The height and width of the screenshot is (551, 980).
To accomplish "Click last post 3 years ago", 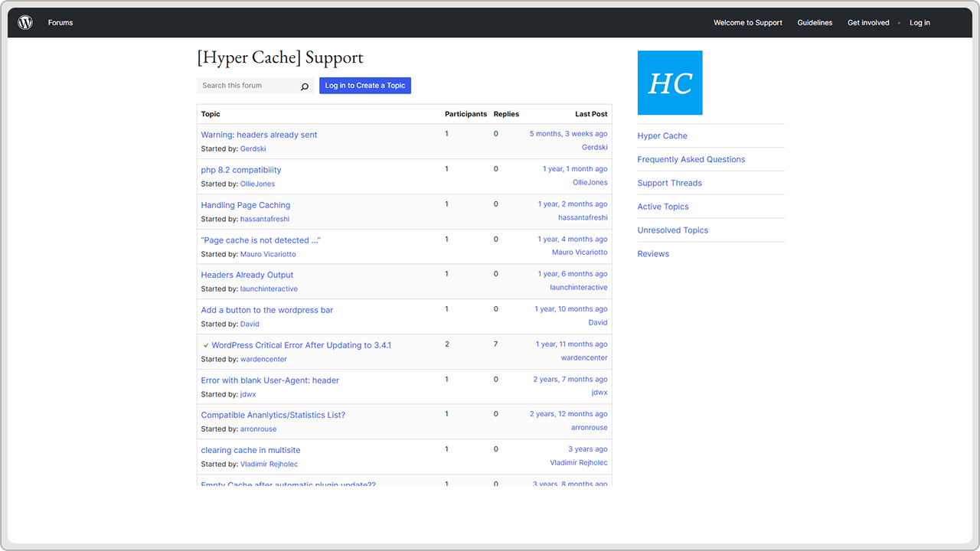I will coord(588,449).
